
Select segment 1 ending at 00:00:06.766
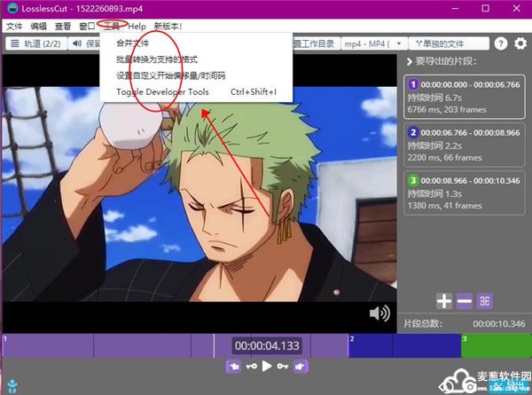click(x=464, y=97)
